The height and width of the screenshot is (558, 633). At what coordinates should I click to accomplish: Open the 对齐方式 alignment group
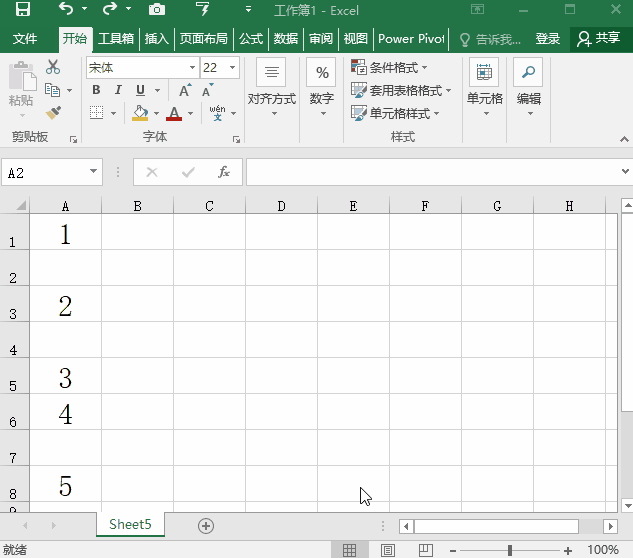click(271, 88)
